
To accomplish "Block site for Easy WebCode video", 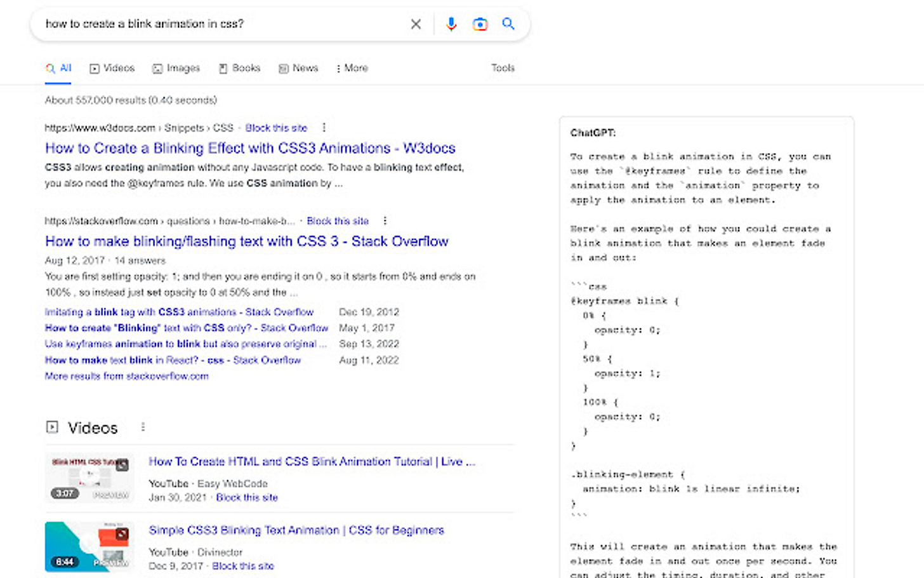I will [247, 497].
